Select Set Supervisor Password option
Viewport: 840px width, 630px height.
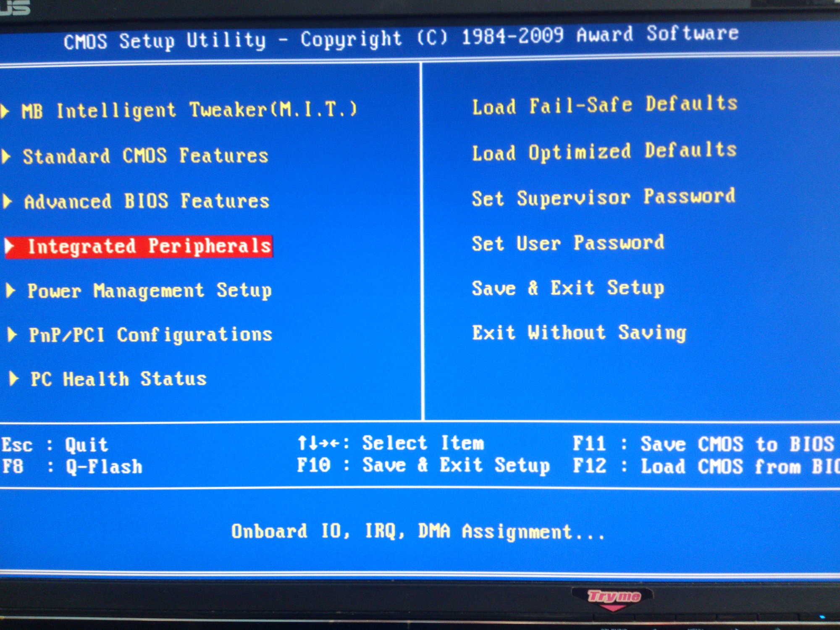[604, 197]
